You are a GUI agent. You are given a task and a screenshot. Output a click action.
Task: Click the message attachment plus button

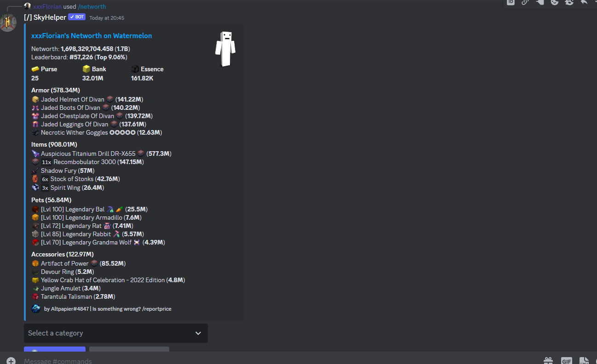[11, 361]
